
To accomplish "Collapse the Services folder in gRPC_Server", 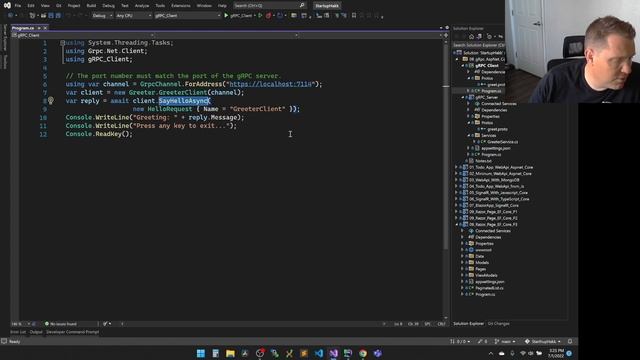I will (469, 136).
